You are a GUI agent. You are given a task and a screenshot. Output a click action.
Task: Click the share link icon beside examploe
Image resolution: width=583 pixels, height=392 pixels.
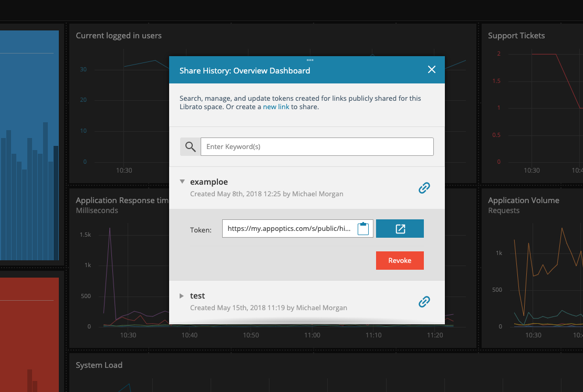(424, 187)
